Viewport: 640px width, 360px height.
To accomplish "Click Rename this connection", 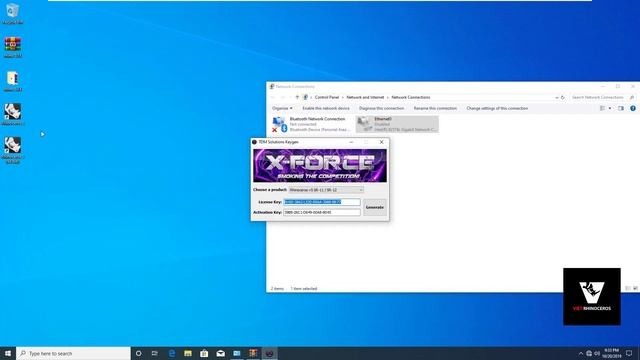I will tap(435, 109).
